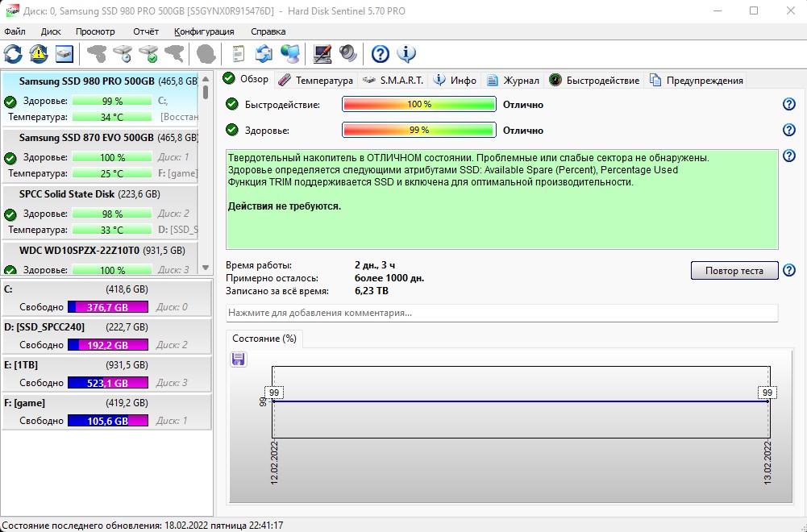The image size is (807, 532).
Task: Click the comment input field
Action: click(x=501, y=313)
